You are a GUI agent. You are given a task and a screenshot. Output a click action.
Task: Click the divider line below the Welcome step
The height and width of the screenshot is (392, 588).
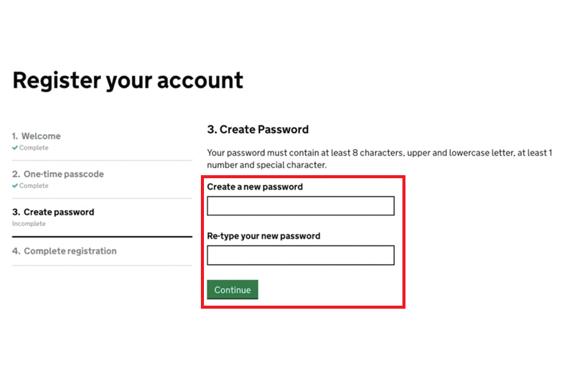[102, 160]
